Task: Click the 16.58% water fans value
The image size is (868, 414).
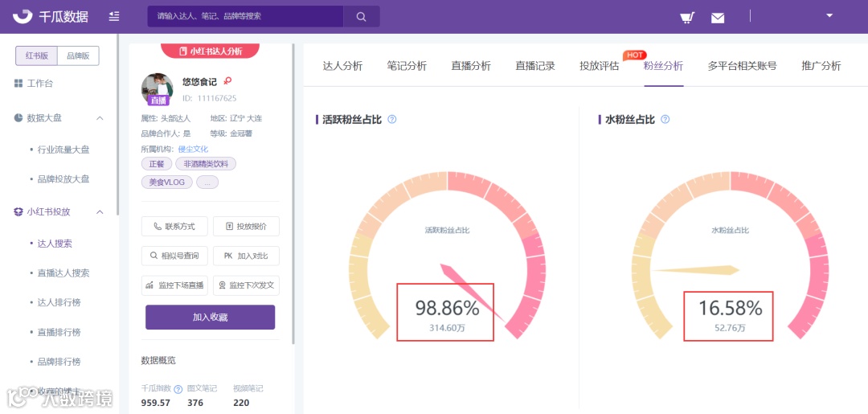Action: [x=730, y=308]
